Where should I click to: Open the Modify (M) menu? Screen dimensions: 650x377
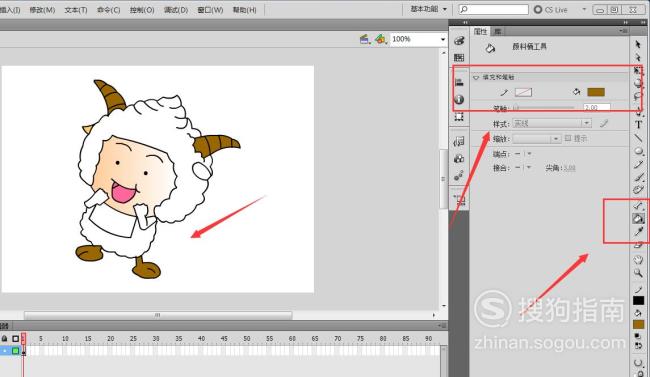pos(42,10)
